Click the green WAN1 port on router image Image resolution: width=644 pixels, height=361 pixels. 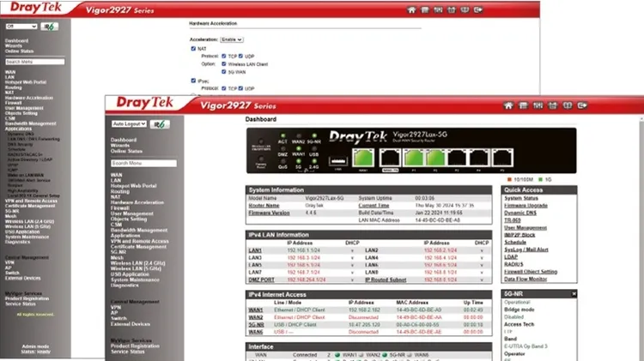pyautogui.click(x=363, y=159)
